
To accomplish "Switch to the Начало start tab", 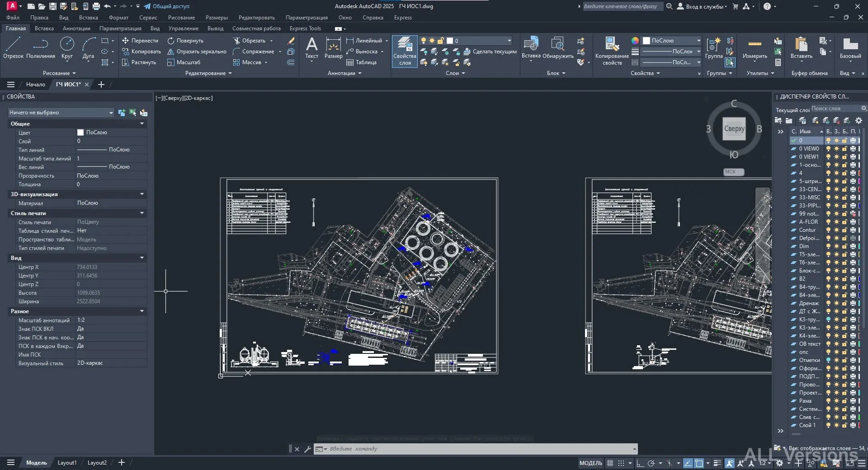I will [x=35, y=85].
